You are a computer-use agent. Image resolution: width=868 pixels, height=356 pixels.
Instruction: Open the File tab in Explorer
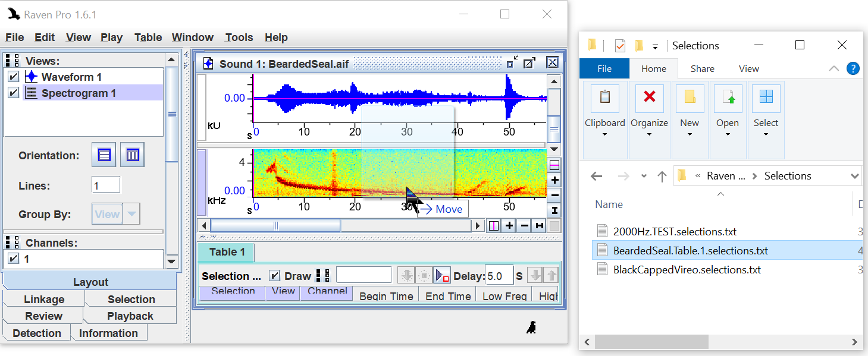point(604,68)
